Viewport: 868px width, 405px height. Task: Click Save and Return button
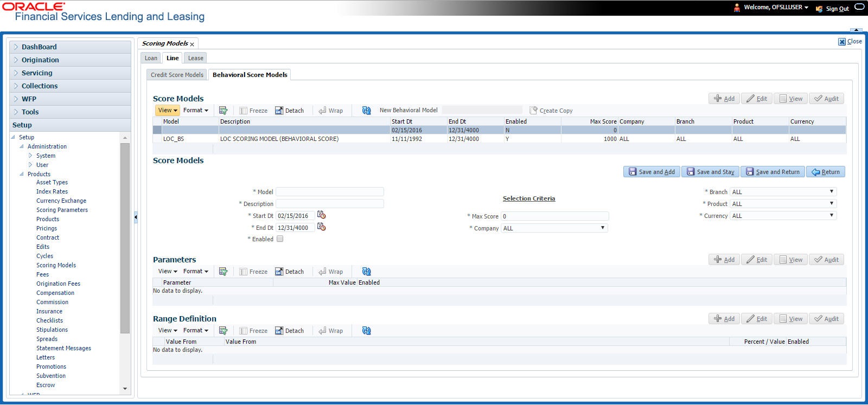[x=773, y=172]
